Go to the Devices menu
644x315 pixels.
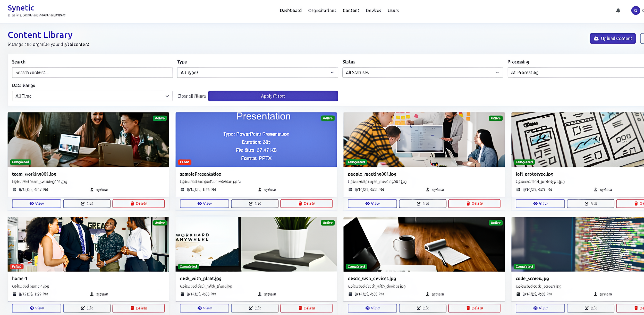373,11
